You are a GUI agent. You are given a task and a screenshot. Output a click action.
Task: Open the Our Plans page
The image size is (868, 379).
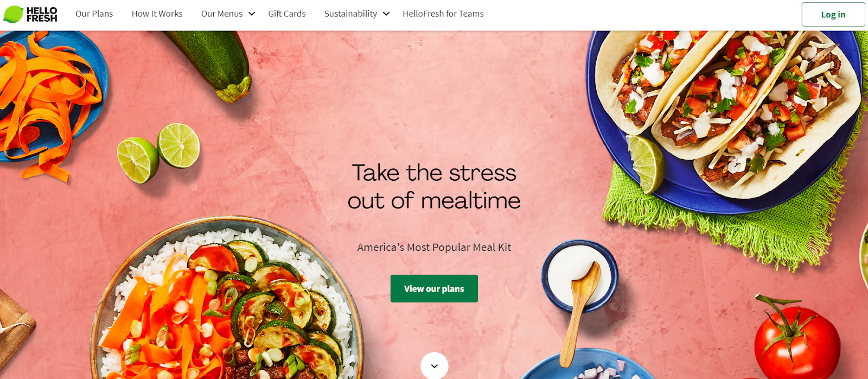click(x=94, y=14)
